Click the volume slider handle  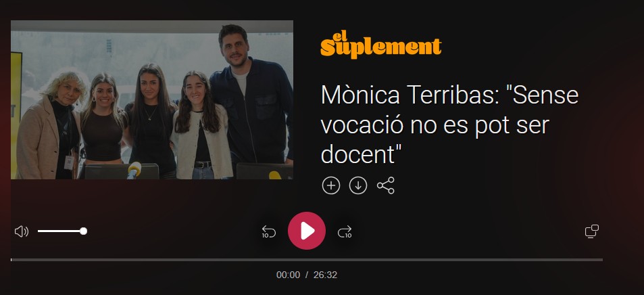click(x=83, y=231)
